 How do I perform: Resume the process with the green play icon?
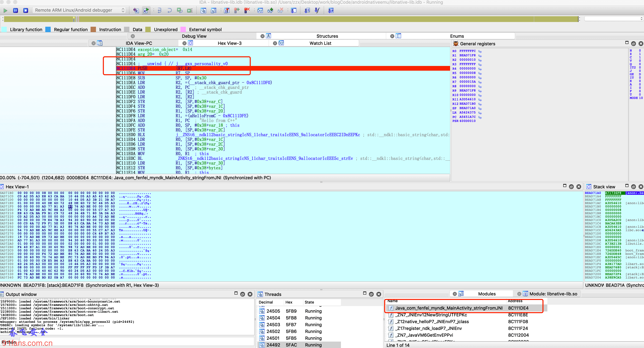(x=5, y=10)
